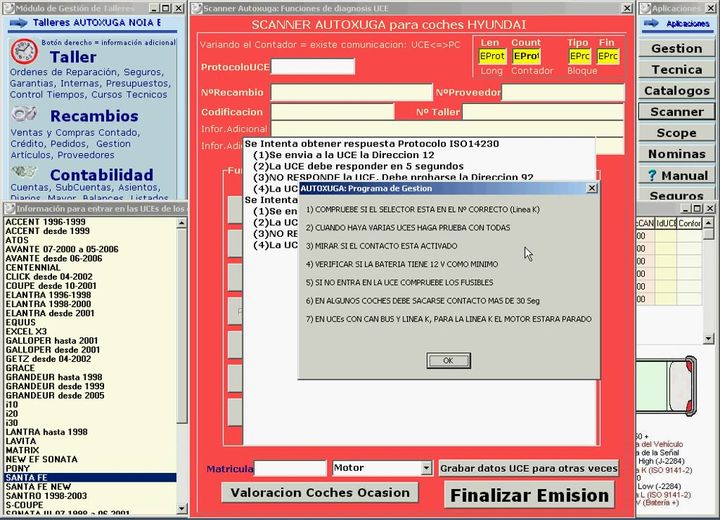Open the Tecnica application
The width and height of the screenshot is (720, 520).
click(x=676, y=69)
